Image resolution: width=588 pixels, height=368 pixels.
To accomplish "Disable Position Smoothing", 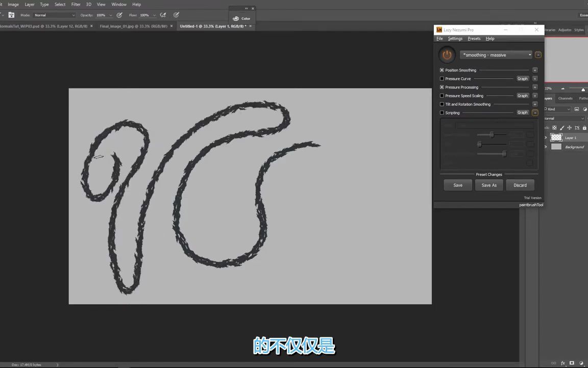I will pos(442,70).
